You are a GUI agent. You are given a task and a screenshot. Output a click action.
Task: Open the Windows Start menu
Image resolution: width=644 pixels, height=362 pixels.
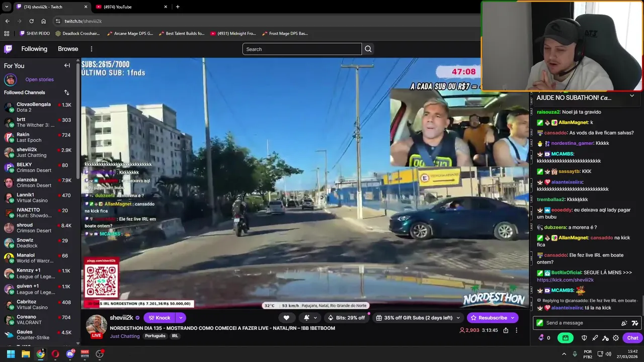11,354
